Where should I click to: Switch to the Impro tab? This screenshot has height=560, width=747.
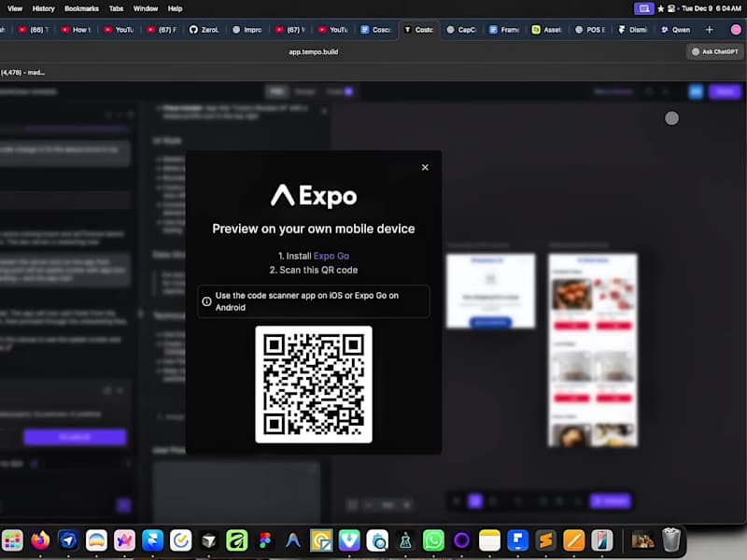pos(247,30)
